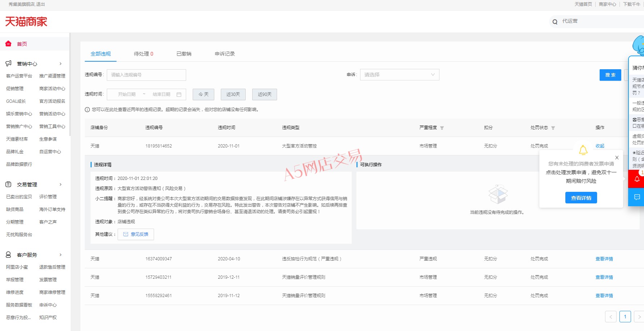Open 举报管理 in sidebar
The width and height of the screenshot is (644, 331).
15,280
